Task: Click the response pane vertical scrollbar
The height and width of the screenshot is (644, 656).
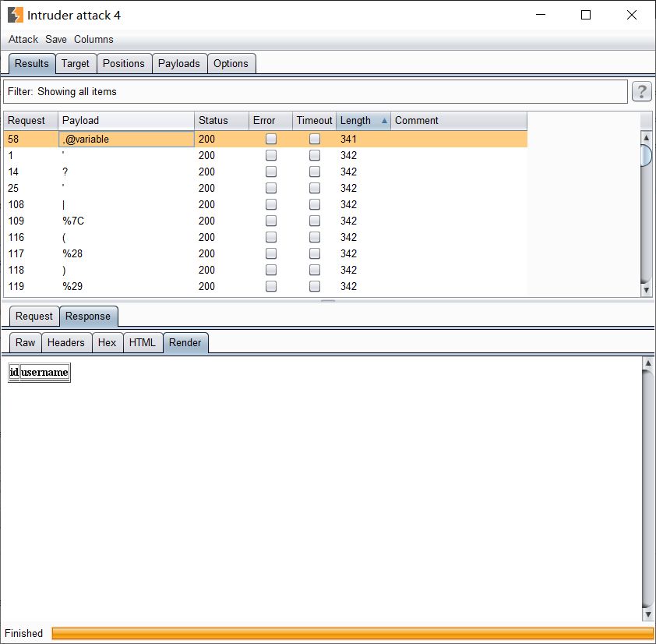Action: 647,489
